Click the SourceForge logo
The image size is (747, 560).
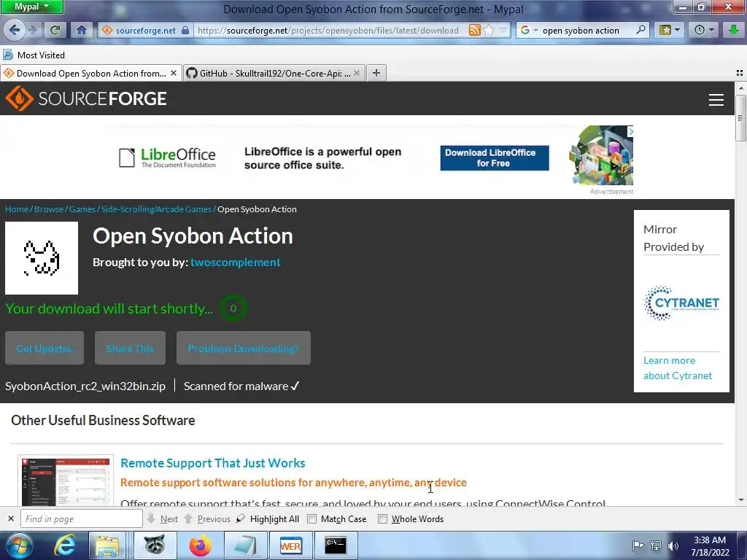tap(86, 98)
